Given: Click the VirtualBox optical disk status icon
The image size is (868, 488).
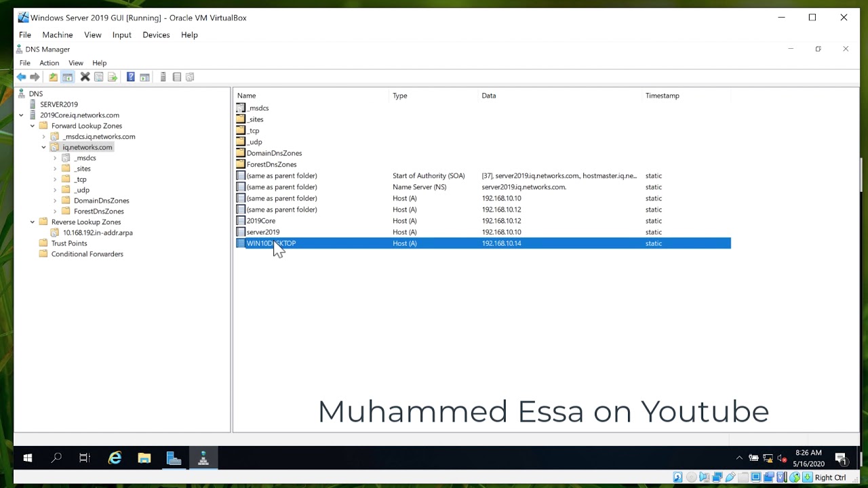Looking at the screenshot, I should pyautogui.click(x=691, y=478).
